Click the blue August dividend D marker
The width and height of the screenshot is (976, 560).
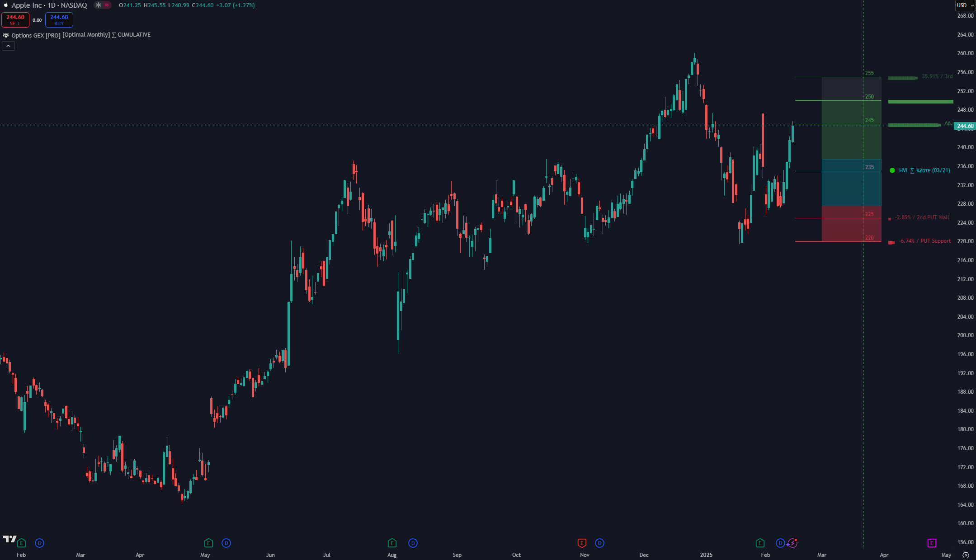pos(413,543)
